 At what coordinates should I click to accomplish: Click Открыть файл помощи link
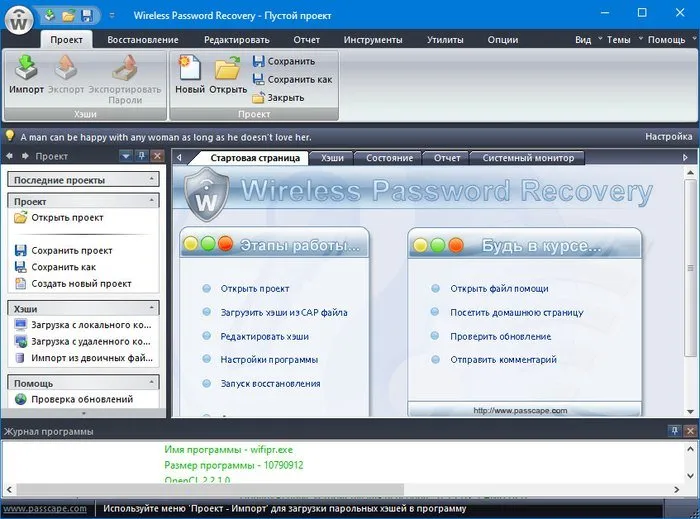point(499,289)
